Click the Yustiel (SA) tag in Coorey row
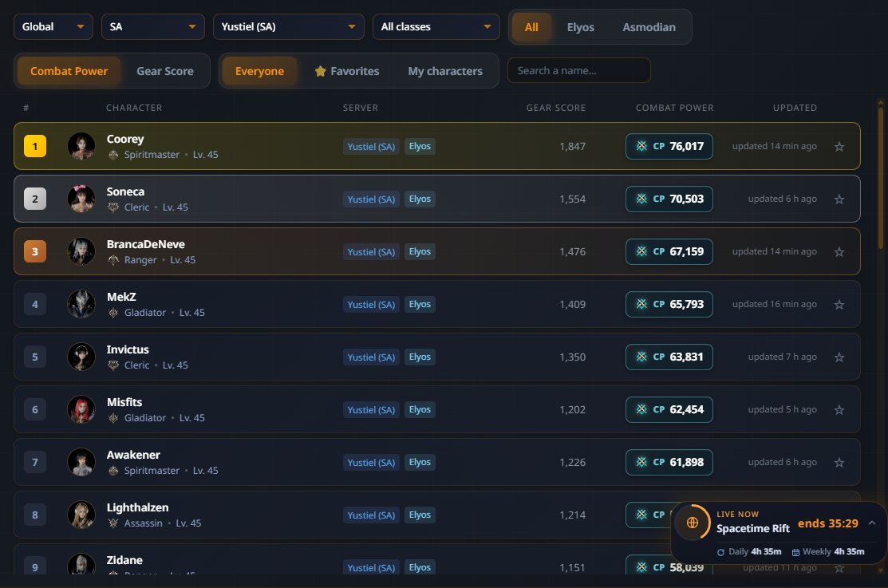Image resolution: width=888 pixels, height=588 pixels. coord(371,147)
